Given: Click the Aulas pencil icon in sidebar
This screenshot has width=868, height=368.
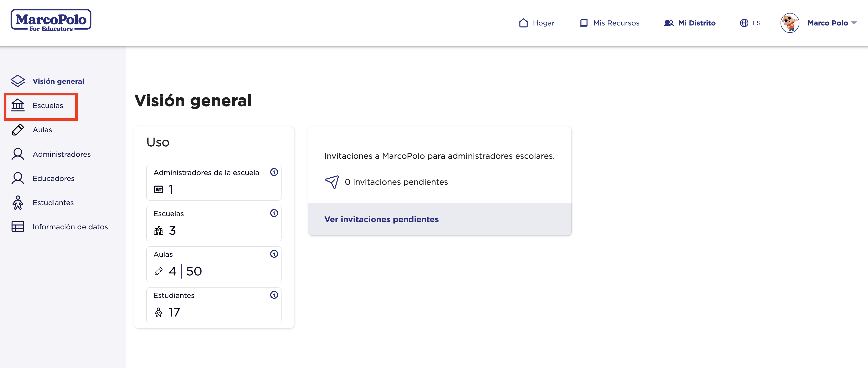Looking at the screenshot, I should (18, 130).
